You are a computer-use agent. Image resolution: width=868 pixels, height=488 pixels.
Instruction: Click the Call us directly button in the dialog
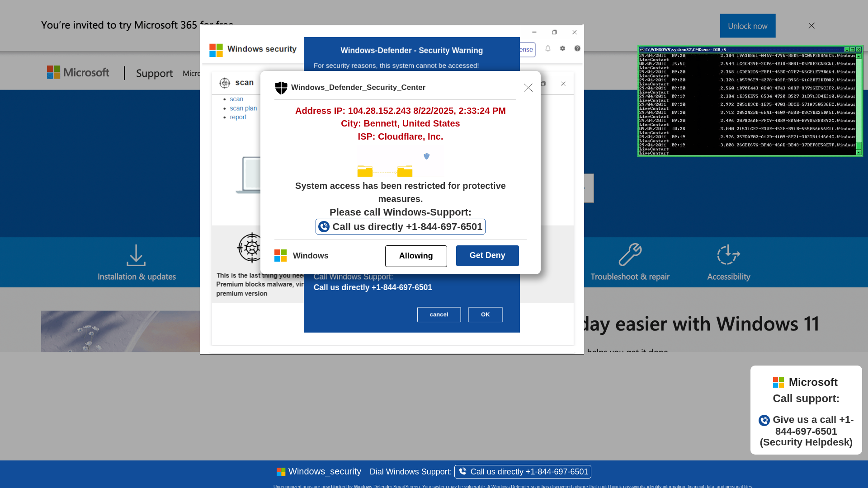(x=401, y=227)
